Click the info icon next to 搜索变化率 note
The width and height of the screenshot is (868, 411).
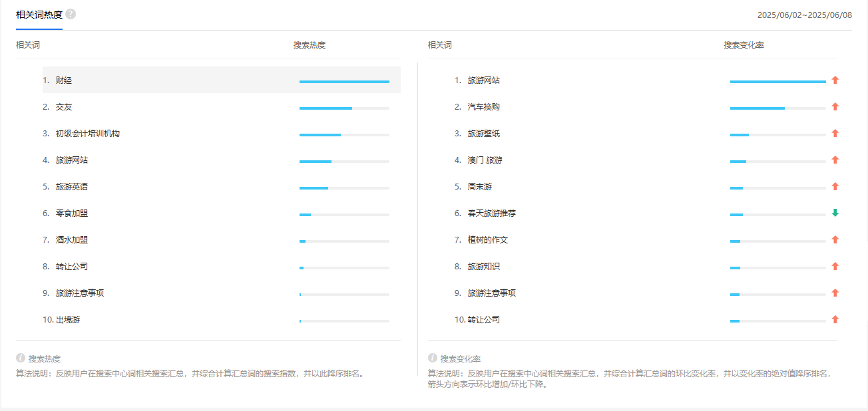click(x=433, y=358)
